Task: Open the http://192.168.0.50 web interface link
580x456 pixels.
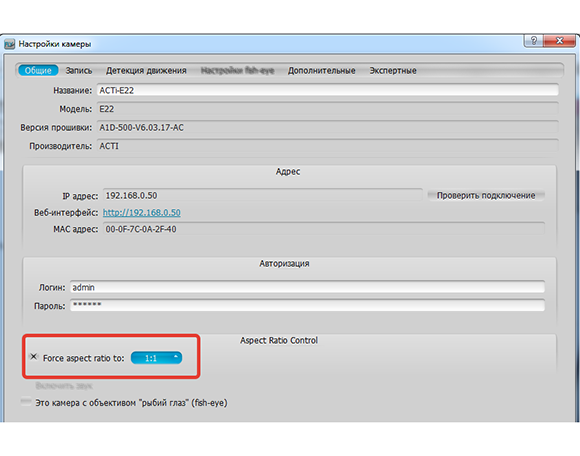Action: pyautogui.click(x=142, y=213)
